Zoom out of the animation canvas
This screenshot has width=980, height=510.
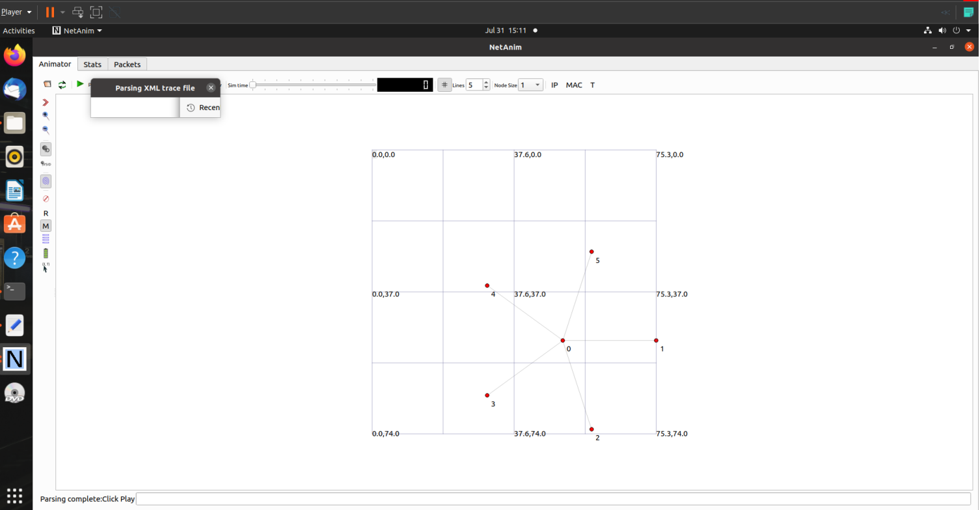tap(46, 130)
